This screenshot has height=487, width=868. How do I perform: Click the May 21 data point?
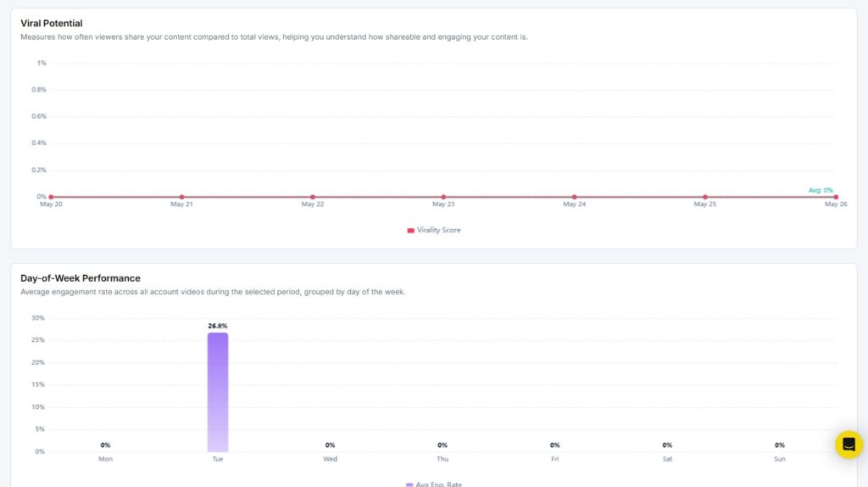181,197
